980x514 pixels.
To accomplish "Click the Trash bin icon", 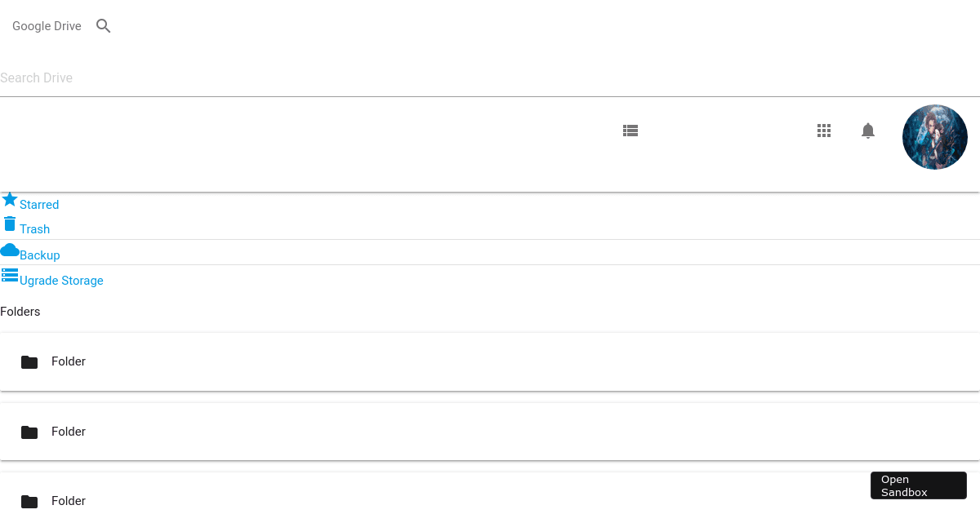I will point(10,224).
